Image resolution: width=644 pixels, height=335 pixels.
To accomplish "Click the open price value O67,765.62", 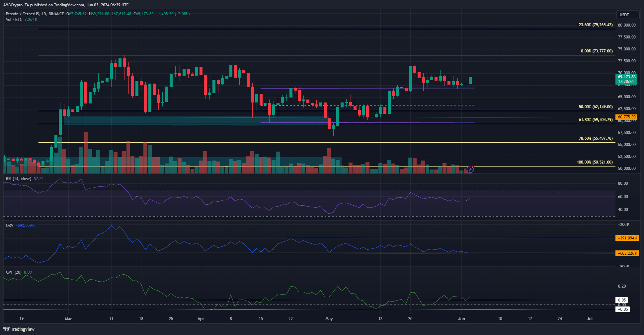I will tap(76, 14).
